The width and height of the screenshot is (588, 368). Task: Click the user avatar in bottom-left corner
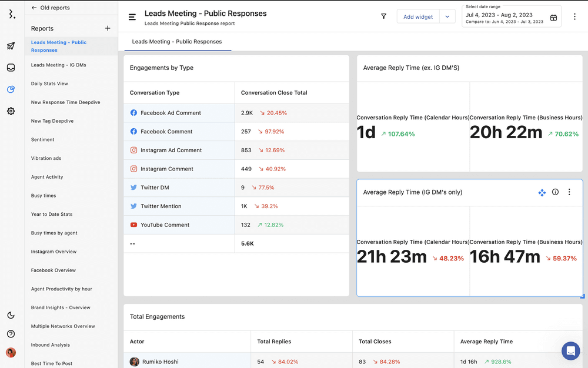(11, 353)
